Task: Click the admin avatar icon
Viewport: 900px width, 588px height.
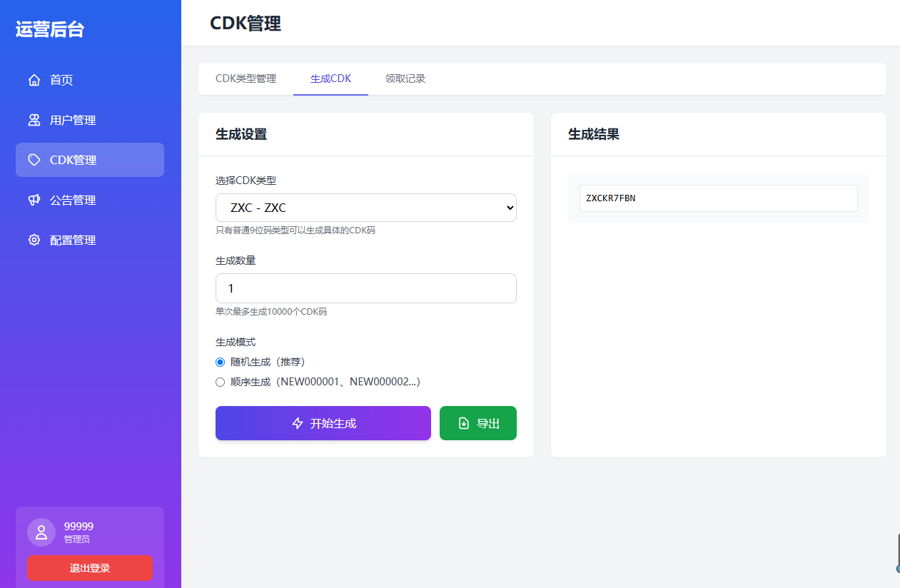Action: [41, 532]
